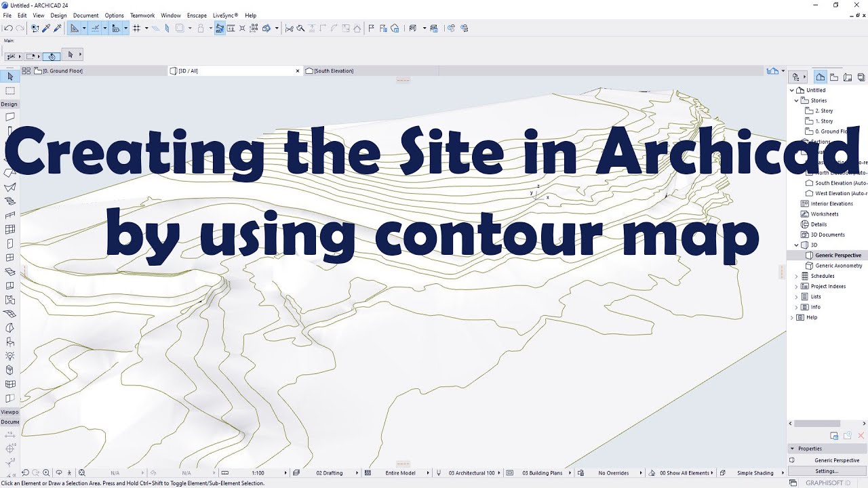
Task: Open the File menu
Action: tap(7, 15)
